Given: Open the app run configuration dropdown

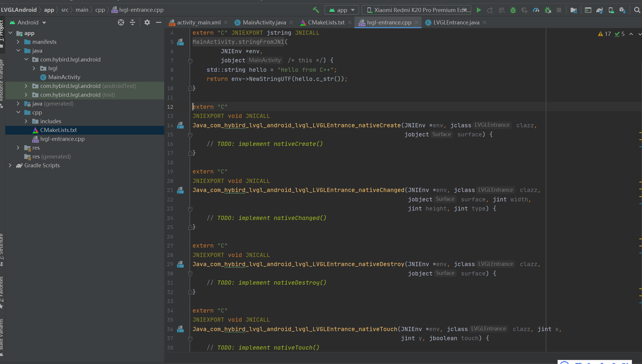Looking at the screenshot, I should (x=342, y=10).
